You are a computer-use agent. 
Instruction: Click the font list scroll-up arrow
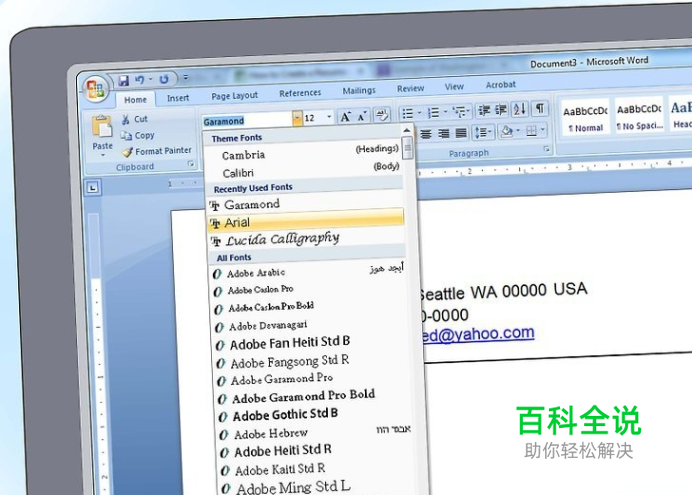[407, 131]
